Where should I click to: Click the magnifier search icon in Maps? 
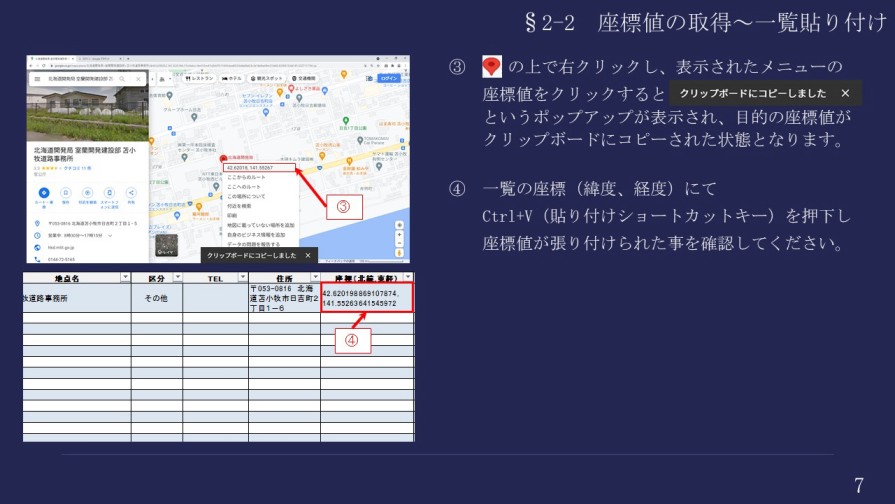pos(123,78)
